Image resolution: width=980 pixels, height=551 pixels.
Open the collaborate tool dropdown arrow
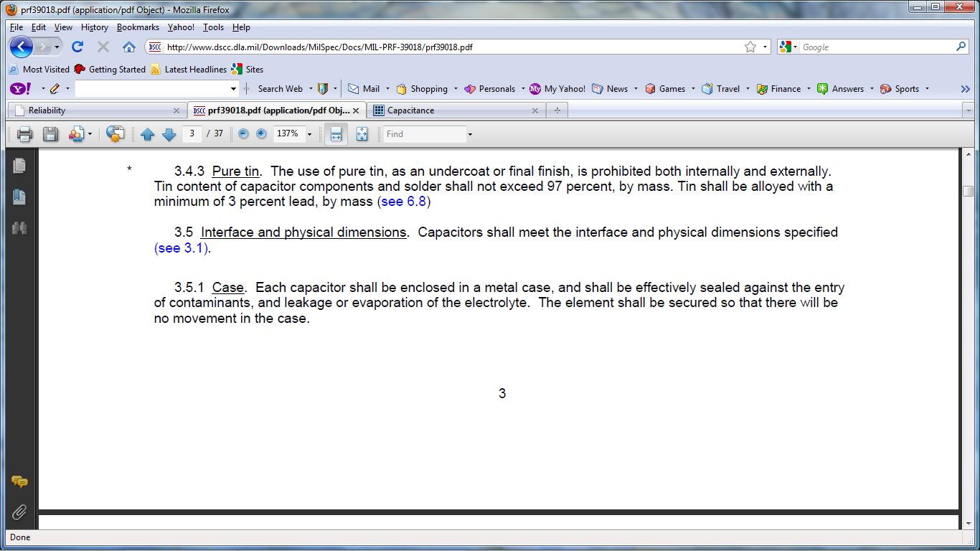[x=90, y=134]
